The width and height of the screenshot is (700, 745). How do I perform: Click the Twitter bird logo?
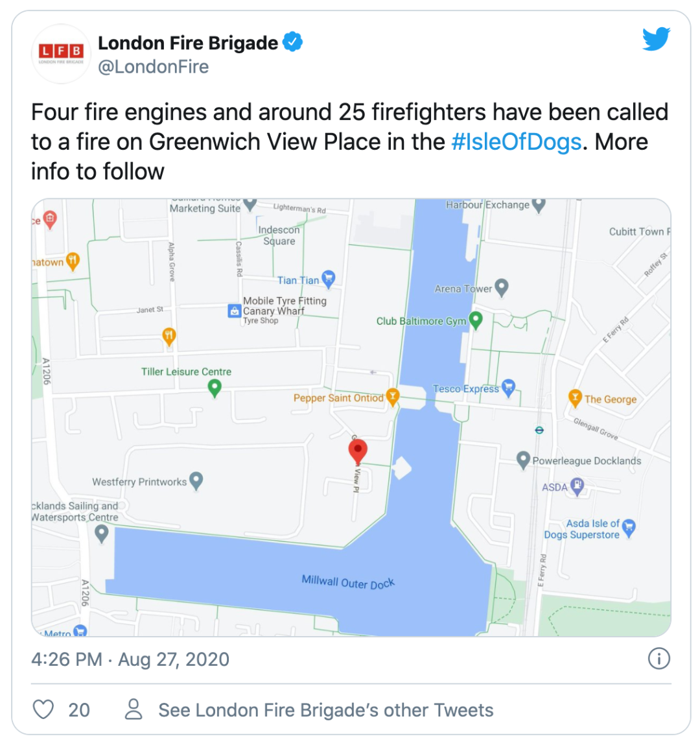(656, 40)
